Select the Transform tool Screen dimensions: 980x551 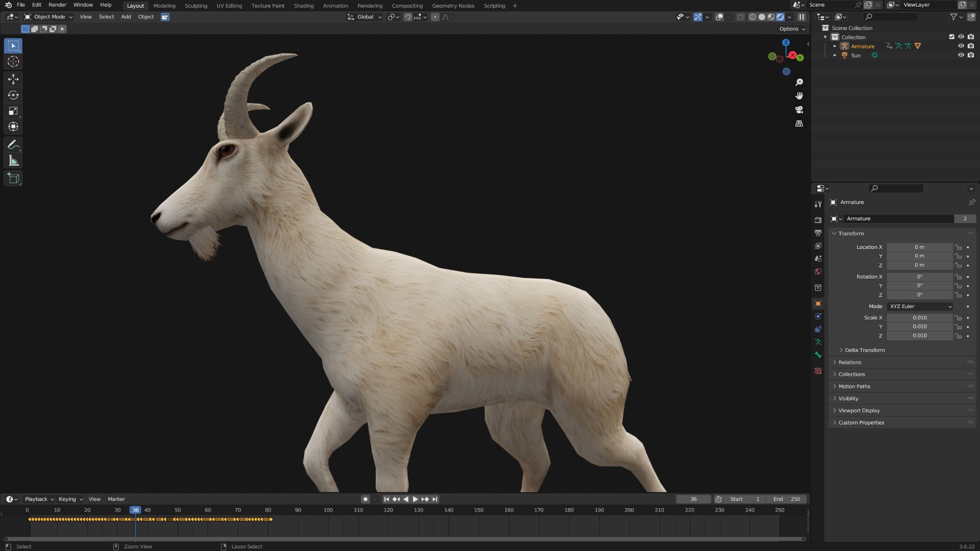click(x=13, y=127)
